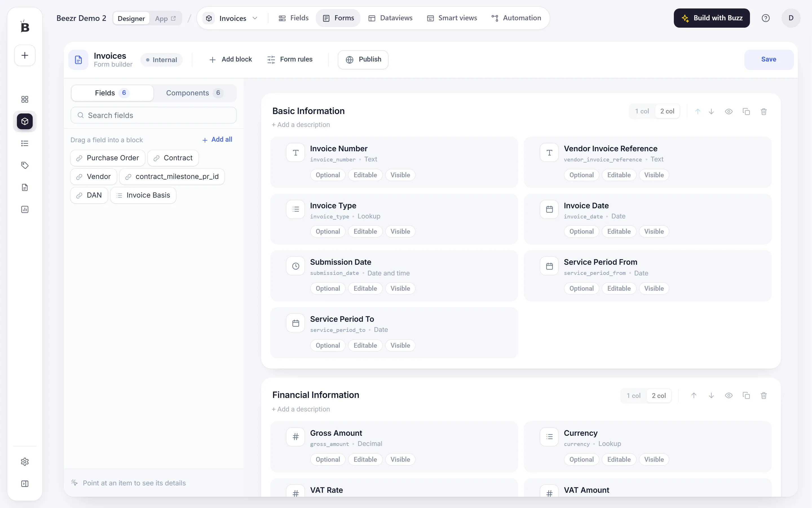Open the Internal status selector
Image resolution: width=812 pixels, height=508 pixels.
(161, 60)
